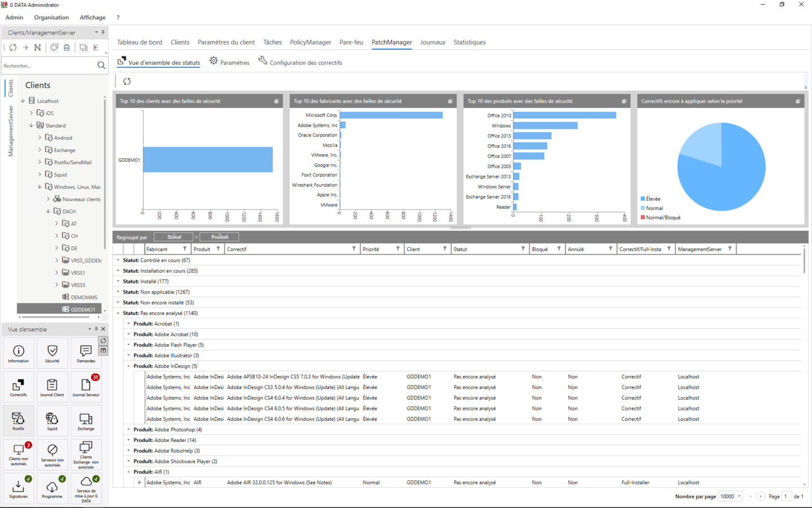The height and width of the screenshot is (508, 812).
Task: Open the Postfix overview tile
Action: pyautogui.click(x=19, y=421)
